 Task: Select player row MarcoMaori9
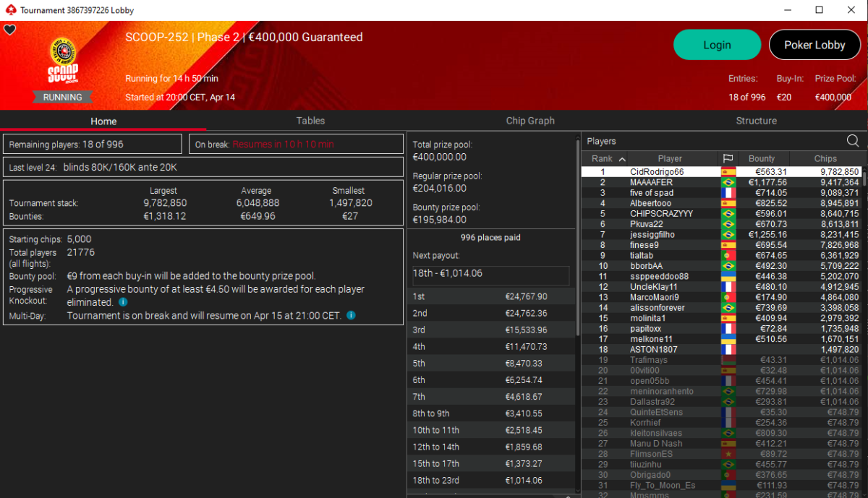coord(721,297)
